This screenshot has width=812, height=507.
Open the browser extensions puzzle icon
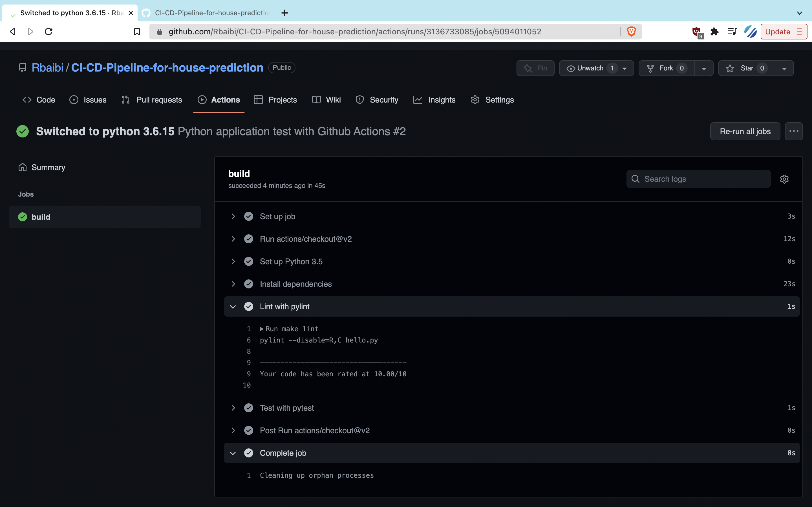(714, 32)
